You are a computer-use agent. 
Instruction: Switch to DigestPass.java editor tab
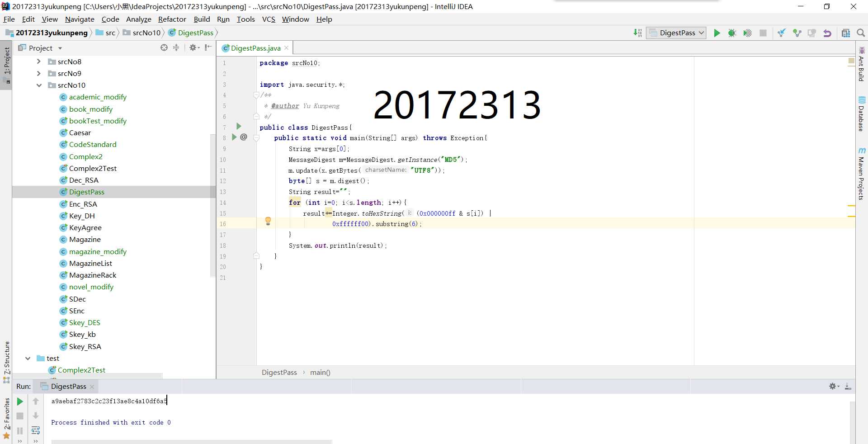point(255,48)
